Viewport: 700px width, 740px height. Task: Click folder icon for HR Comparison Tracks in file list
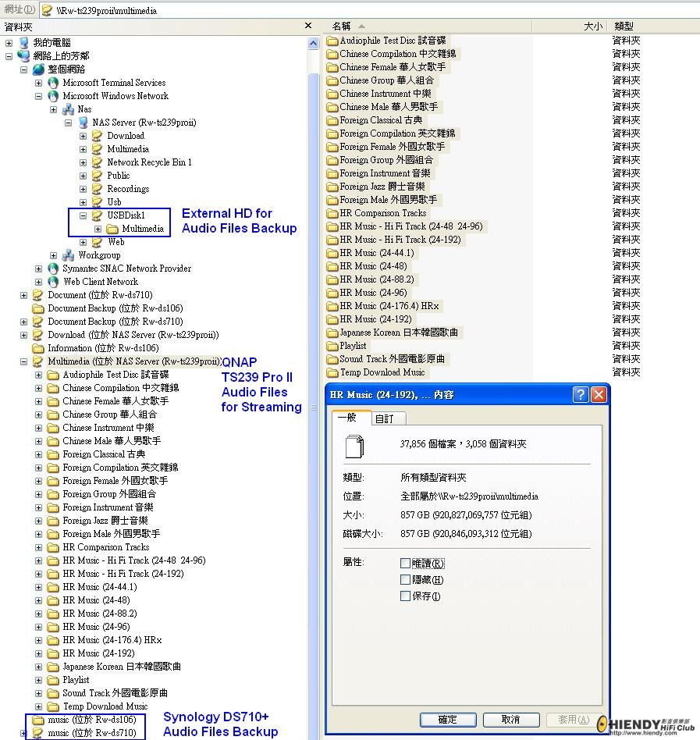tap(332, 213)
